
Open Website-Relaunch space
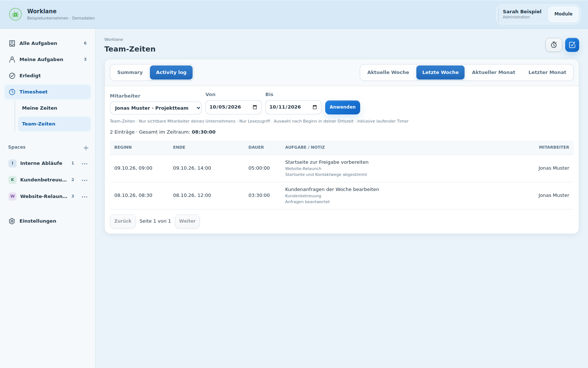[44, 197]
